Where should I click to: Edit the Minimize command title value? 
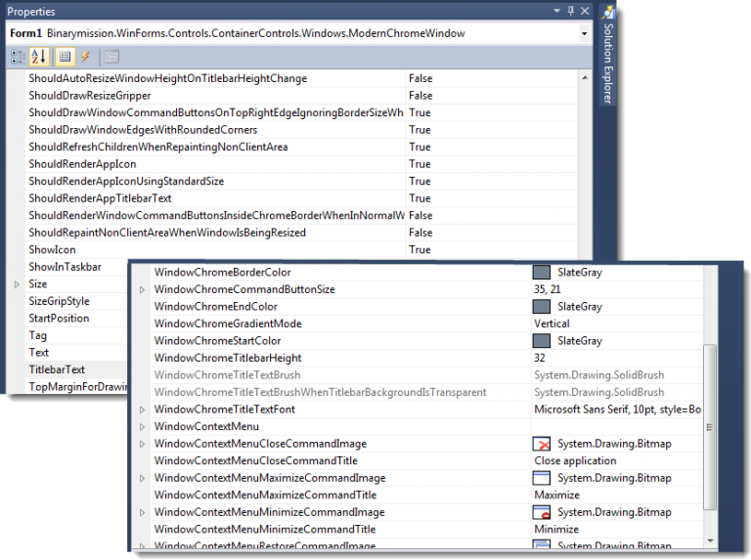tap(556, 530)
